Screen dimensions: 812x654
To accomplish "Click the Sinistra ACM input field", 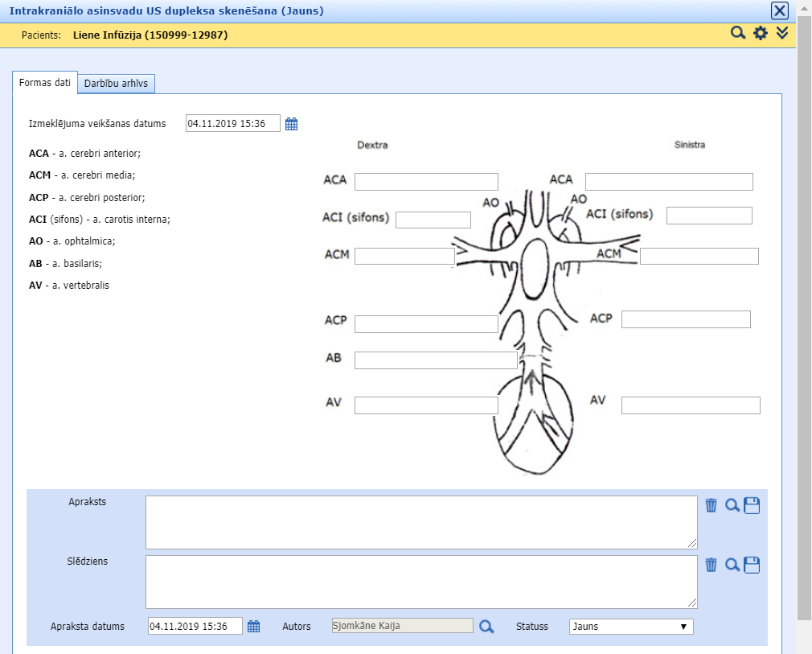I will [x=699, y=256].
